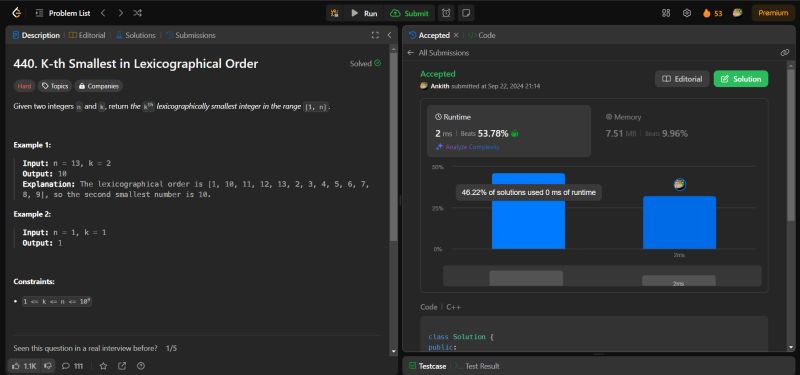Open the timer alarm clock icon
This screenshot has height=375, width=800.
pyautogui.click(x=446, y=13)
